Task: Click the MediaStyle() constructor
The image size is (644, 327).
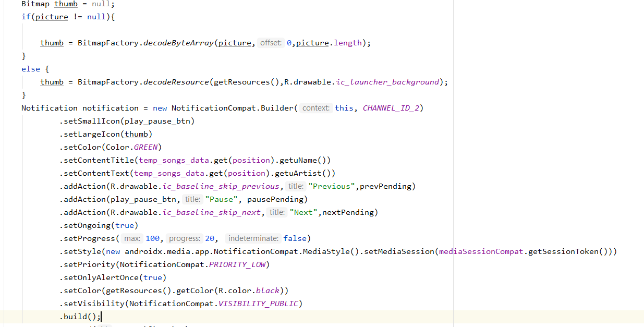Action: pyautogui.click(x=332, y=251)
